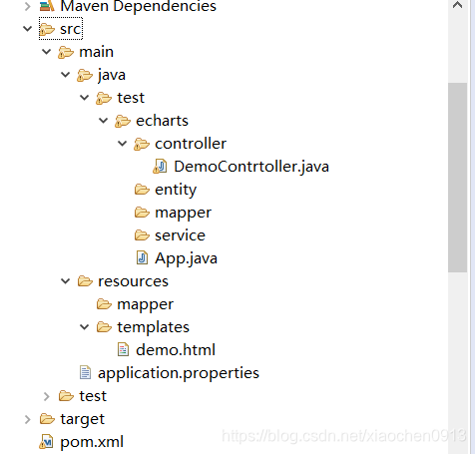Collapse the controller folder
Screen dimensions: 476x454
123,144
